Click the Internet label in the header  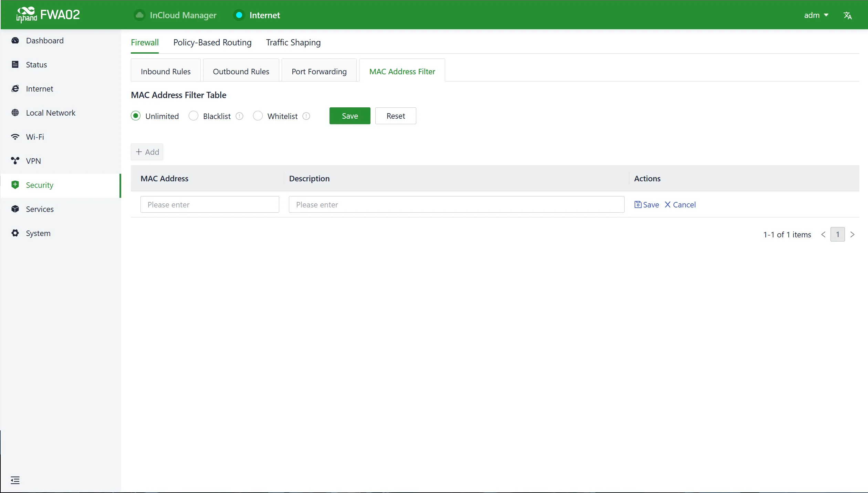[264, 15]
